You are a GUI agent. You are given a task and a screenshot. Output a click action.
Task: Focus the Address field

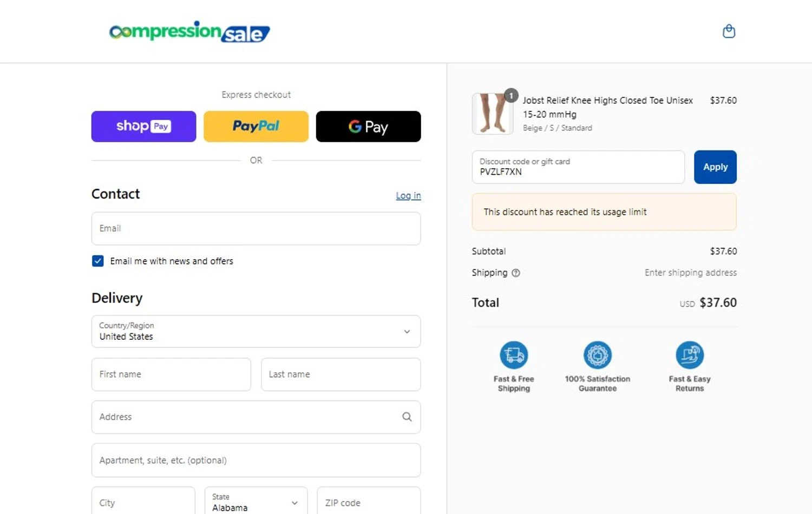click(x=256, y=417)
